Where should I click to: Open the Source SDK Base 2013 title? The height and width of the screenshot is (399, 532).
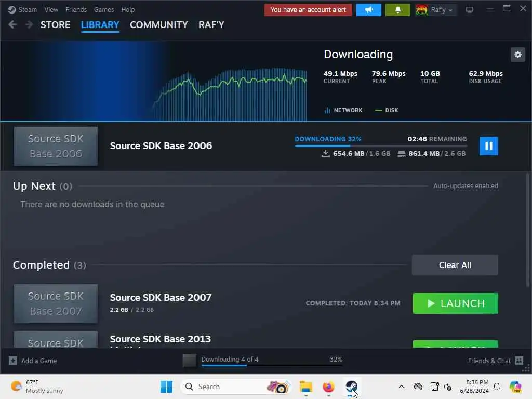tap(160, 339)
